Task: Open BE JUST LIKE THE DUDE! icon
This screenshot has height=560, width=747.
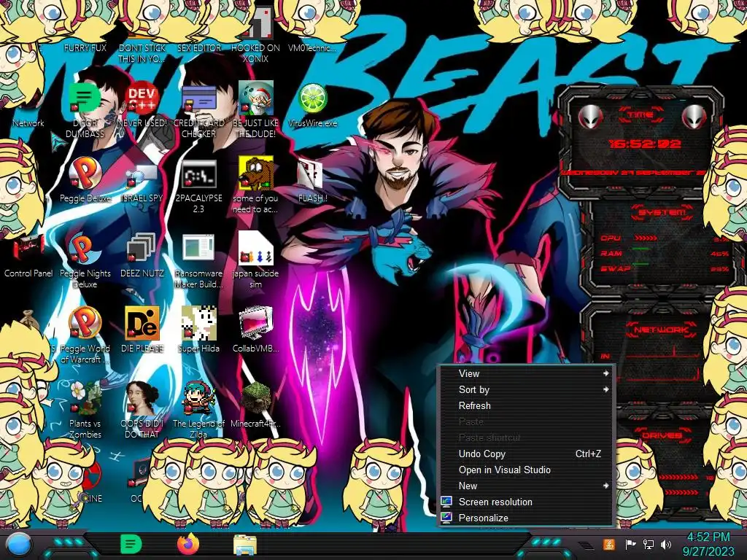Action: 255,98
